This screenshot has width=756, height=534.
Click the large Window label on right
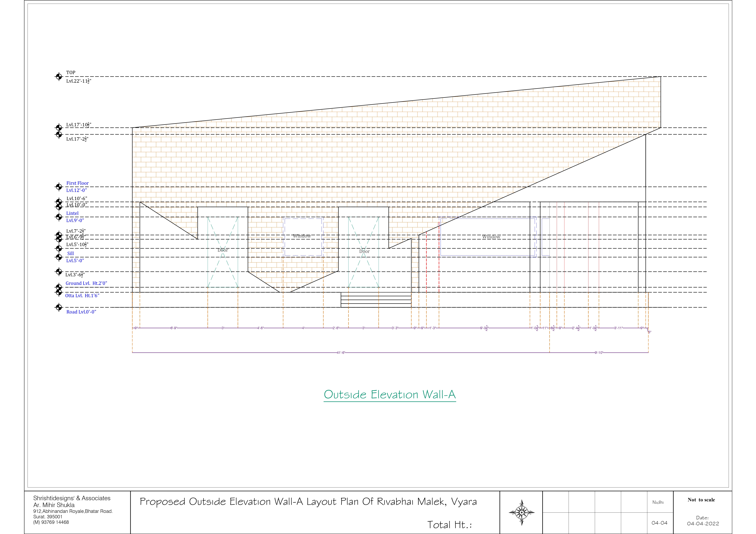point(491,237)
